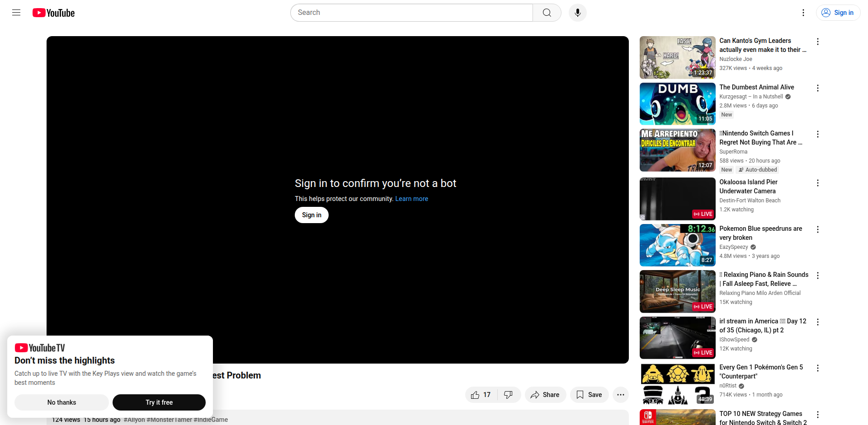Open title The Dumbest Animal Alive
This screenshot has width=868, height=425.
pos(757,87)
